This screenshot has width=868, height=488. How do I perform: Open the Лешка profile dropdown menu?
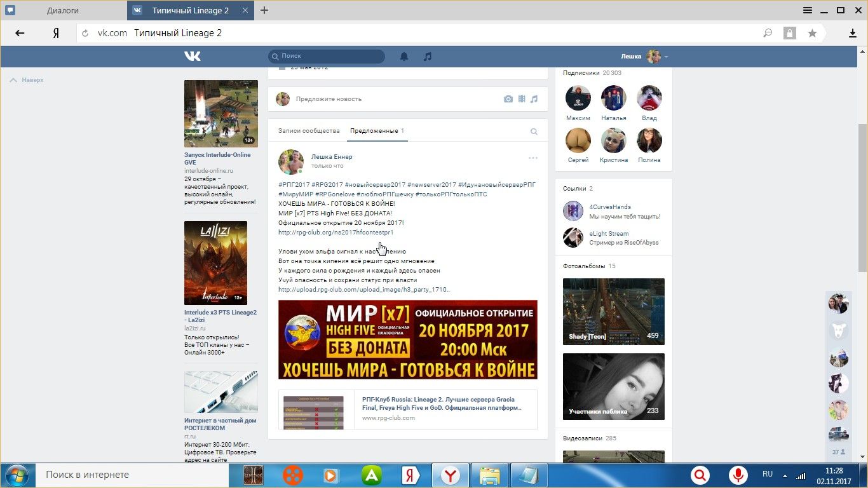point(644,57)
